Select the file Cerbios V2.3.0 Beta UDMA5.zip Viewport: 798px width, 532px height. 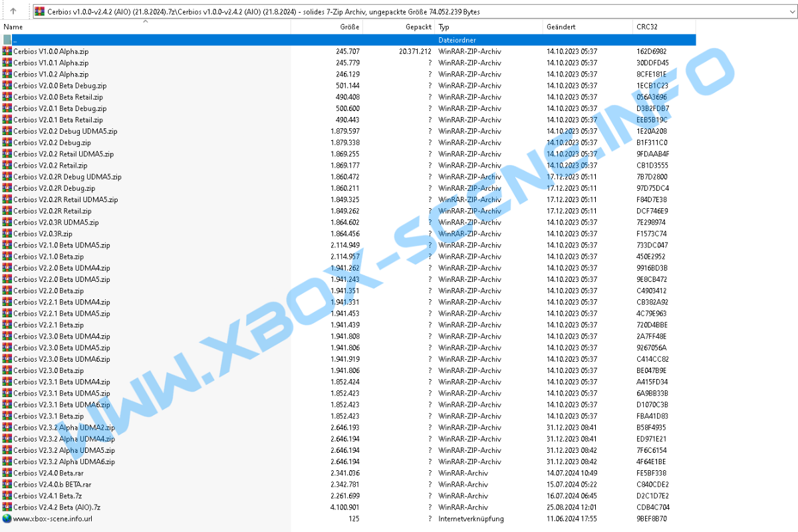[62, 348]
